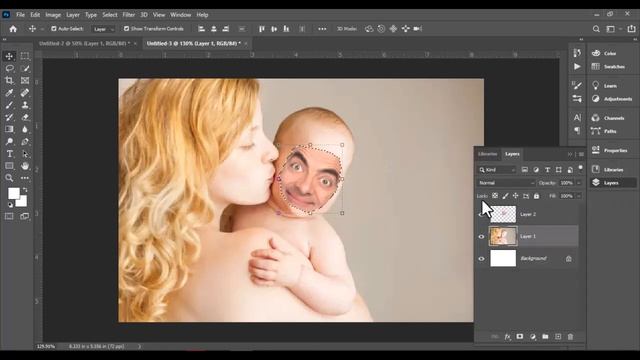Delete layer with trash icon

point(570,337)
